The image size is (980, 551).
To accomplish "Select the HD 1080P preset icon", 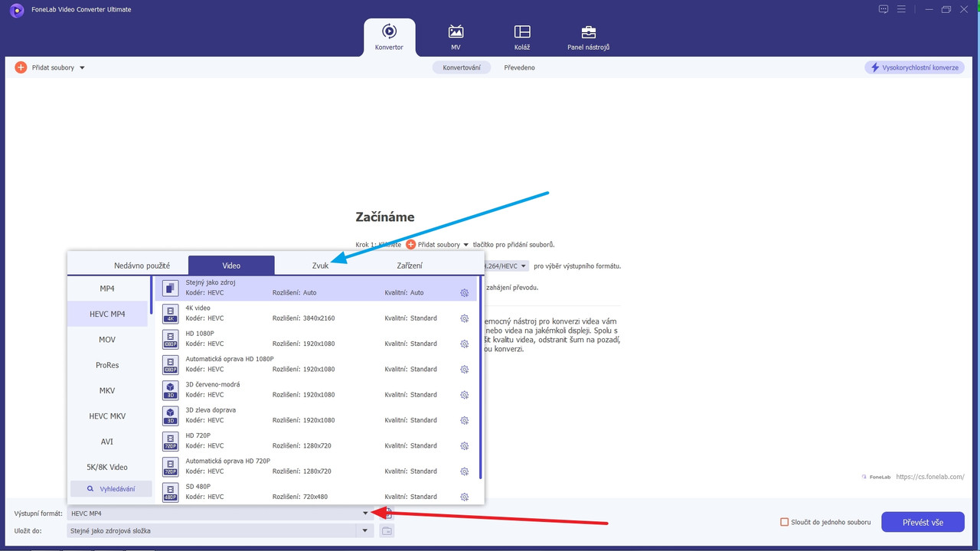I will (170, 339).
